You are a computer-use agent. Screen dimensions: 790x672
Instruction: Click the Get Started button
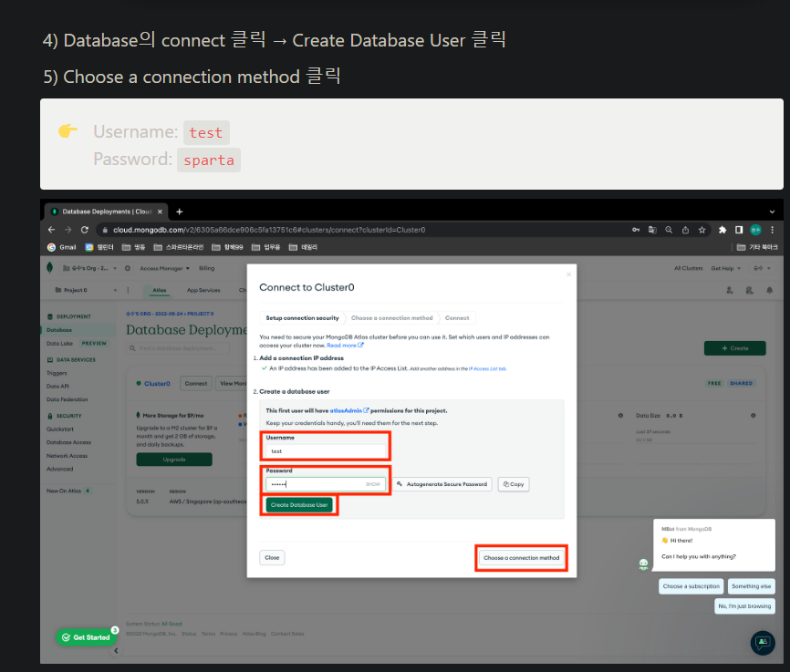point(86,637)
